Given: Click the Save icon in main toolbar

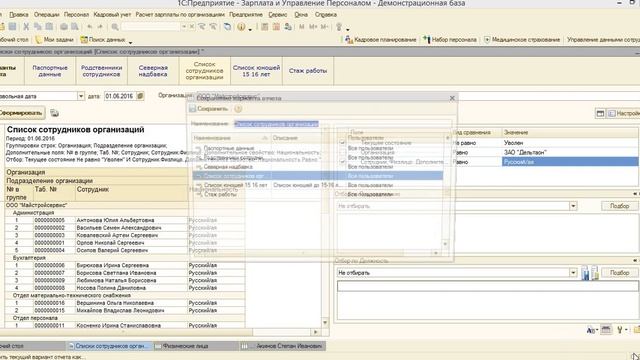Looking at the screenshot, I should 12,27.
